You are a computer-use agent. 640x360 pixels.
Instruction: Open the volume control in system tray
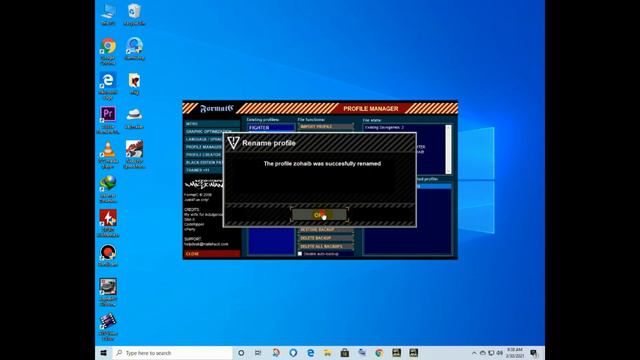[500, 353]
